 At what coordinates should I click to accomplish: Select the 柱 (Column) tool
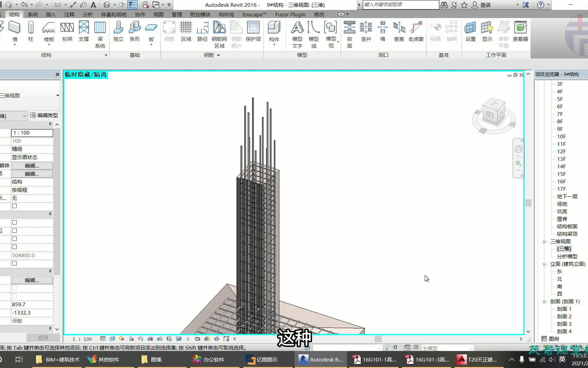coord(31,32)
